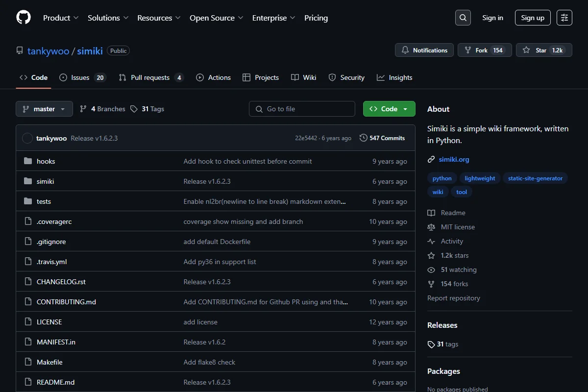Expand the green Code dropdown
Image resolution: width=588 pixels, height=392 pixels.
point(389,109)
